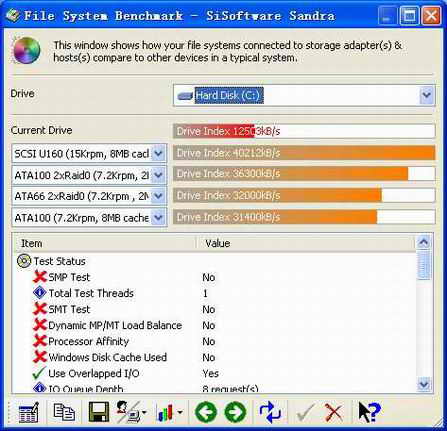Image resolution: width=447 pixels, height=431 pixels.
Task: Select the SMP Test row label
Action: coord(69,277)
